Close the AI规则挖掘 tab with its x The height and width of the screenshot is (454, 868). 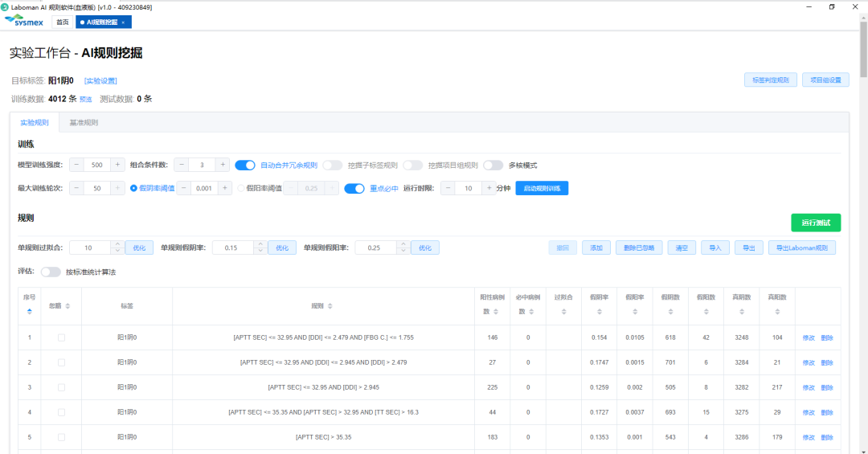point(123,22)
